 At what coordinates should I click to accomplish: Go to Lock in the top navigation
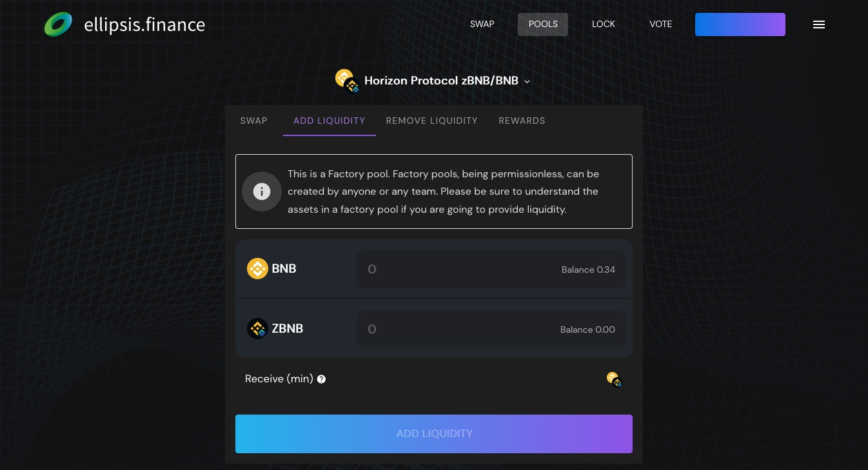604,24
